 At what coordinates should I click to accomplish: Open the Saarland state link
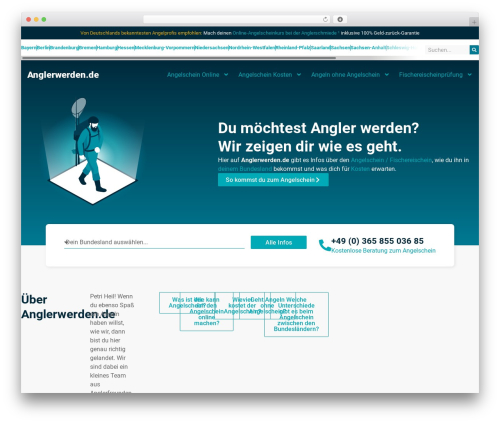click(321, 48)
